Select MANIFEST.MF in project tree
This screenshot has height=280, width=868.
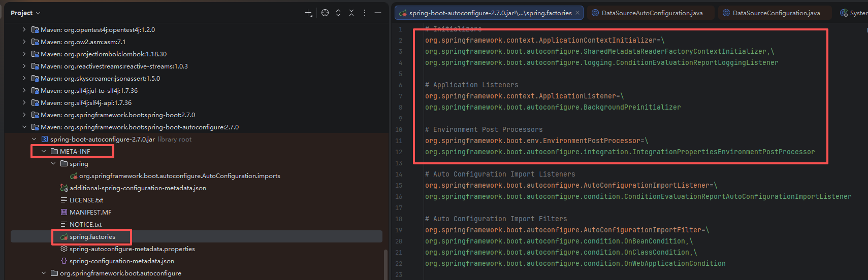(x=90, y=213)
